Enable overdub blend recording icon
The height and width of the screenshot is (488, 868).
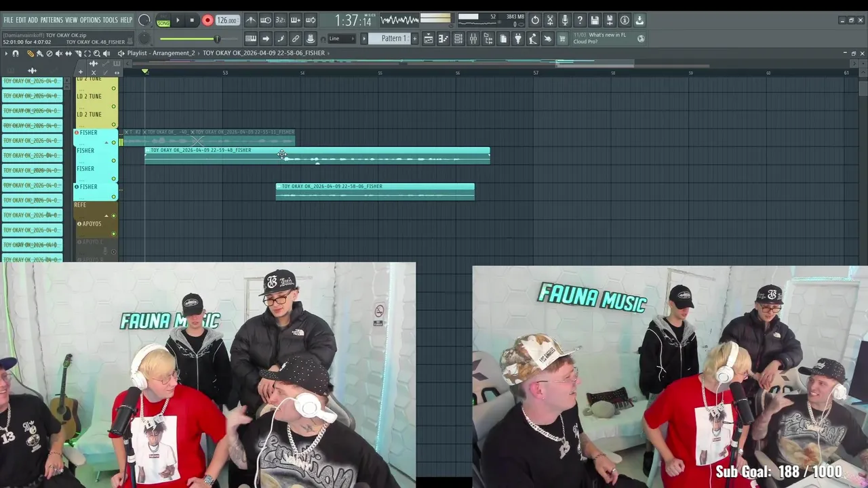296,20
